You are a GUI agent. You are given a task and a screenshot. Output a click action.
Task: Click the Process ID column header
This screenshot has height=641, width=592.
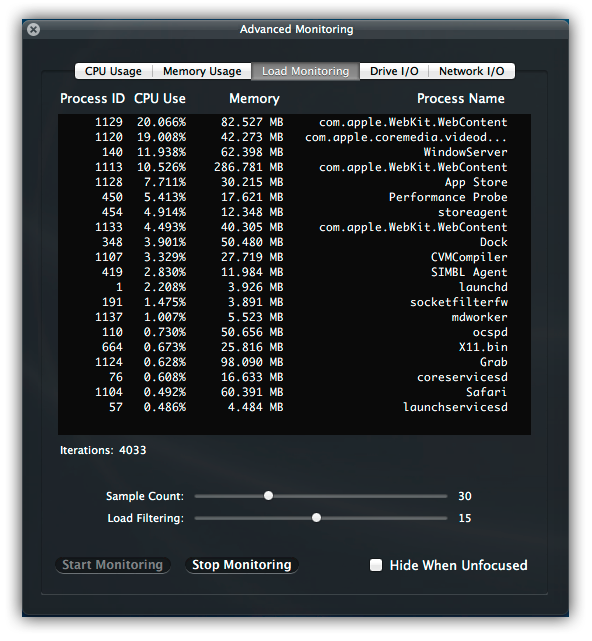pos(92,99)
